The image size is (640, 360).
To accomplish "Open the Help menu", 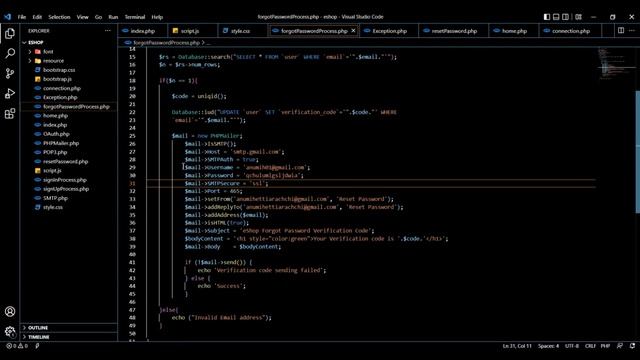I will [x=157, y=17].
